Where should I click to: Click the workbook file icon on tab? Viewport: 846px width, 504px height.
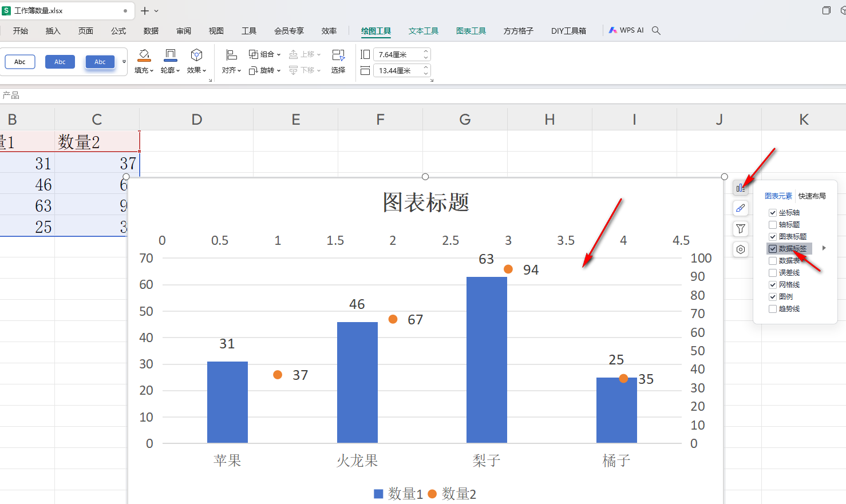point(7,11)
